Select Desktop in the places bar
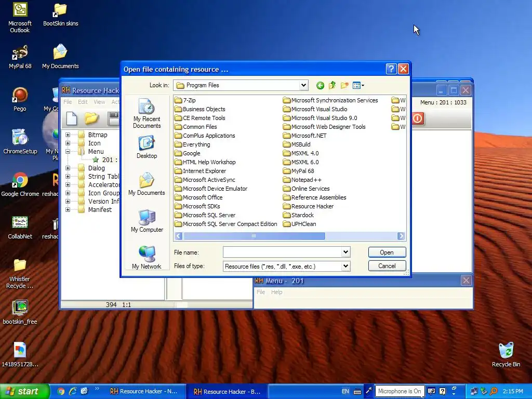532x399 pixels. pyautogui.click(x=147, y=147)
